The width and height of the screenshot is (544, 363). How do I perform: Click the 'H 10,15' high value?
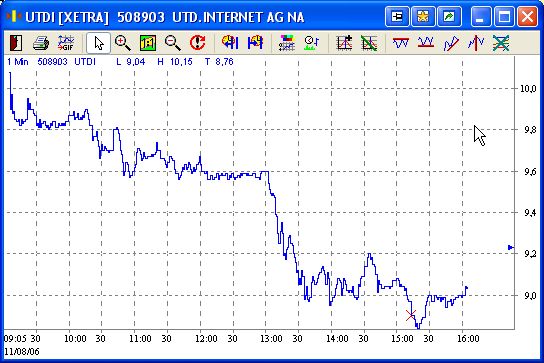(x=175, y=62)
